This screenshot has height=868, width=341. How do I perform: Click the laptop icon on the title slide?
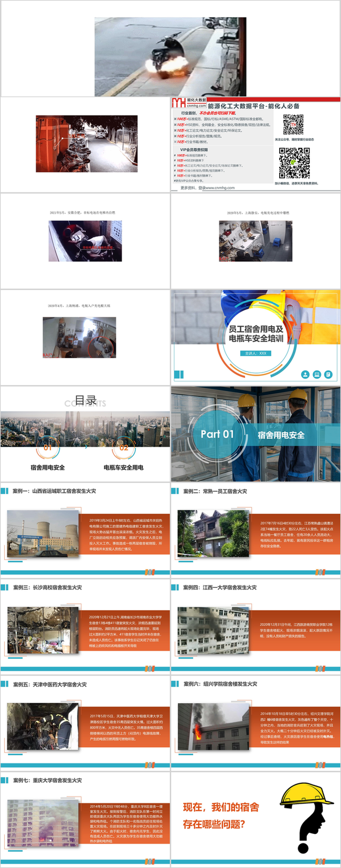[317, 374]
